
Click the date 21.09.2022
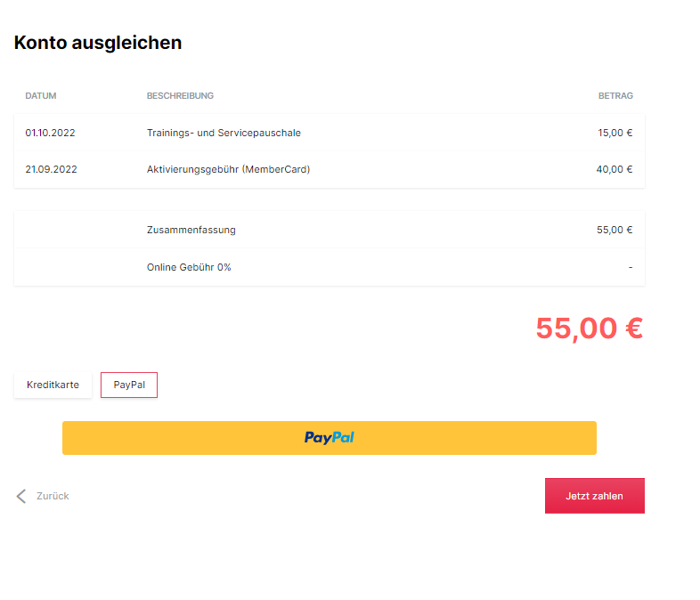click(x=51, y=169)
